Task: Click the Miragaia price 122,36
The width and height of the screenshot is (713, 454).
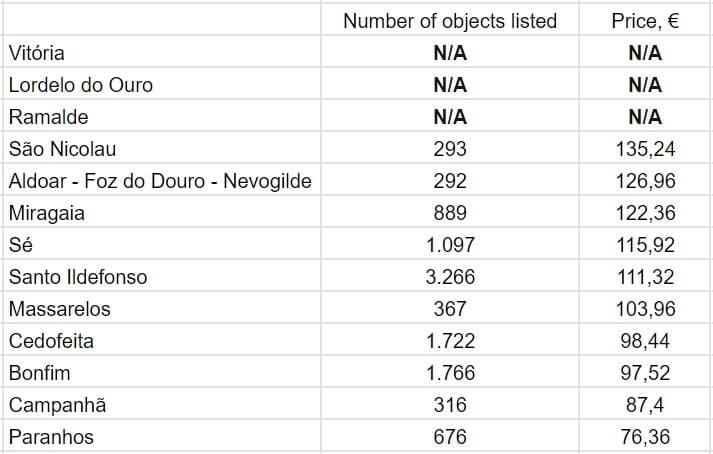Action: click(x=645, y=213)
